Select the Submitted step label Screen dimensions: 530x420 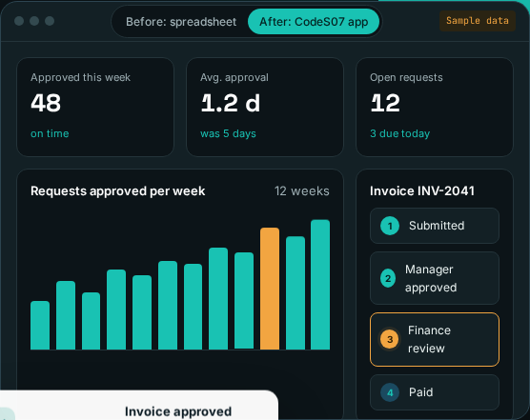pyautogui.click(x=437, y=226)
